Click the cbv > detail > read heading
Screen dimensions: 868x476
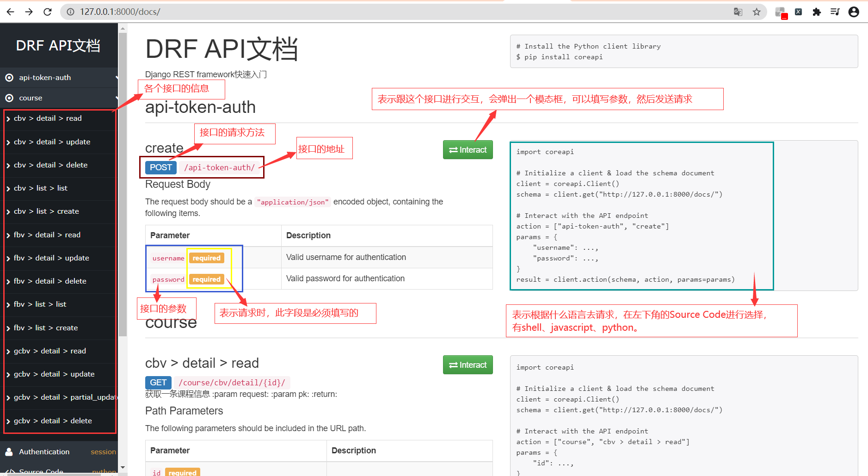click(x=202, y=363)
